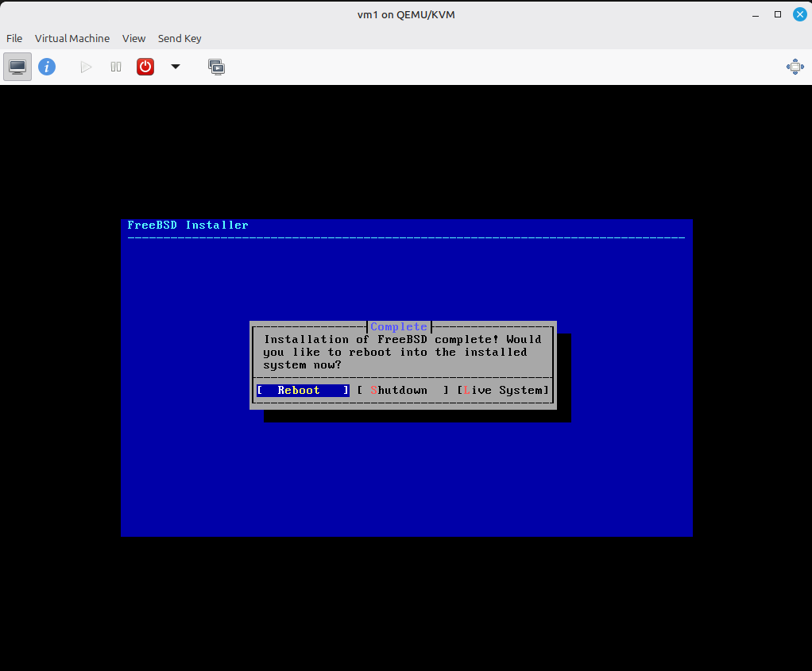Switch to fullscreen using the toolbar icon

(x=795, y=67)
